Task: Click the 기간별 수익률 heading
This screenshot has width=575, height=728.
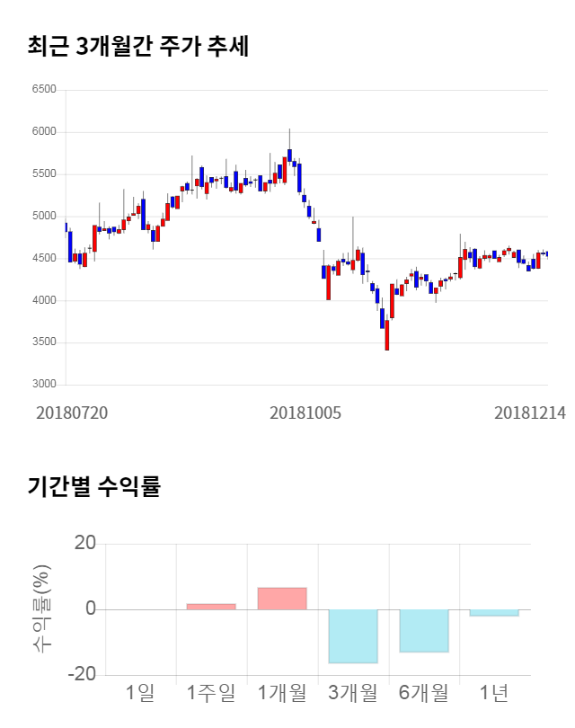Action: tap(93, 487)
